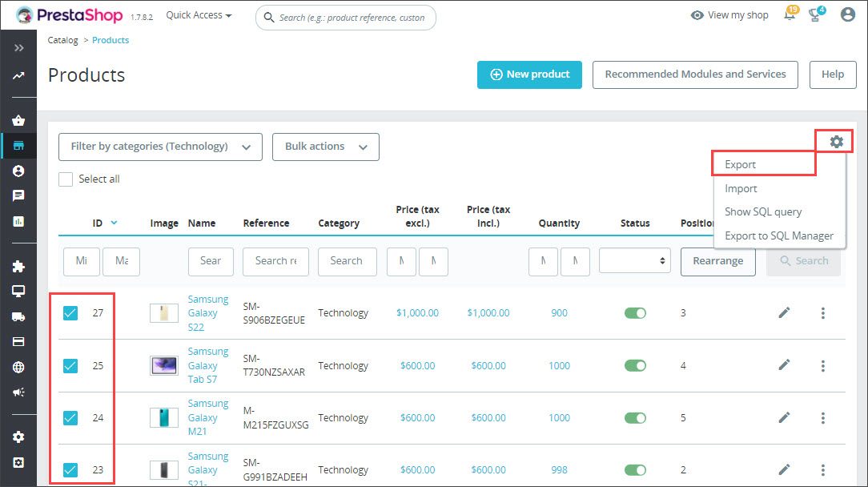This screenshot has height=487, width=868.
Task: Choose Import from the settings menu
Action: (741, 188)
